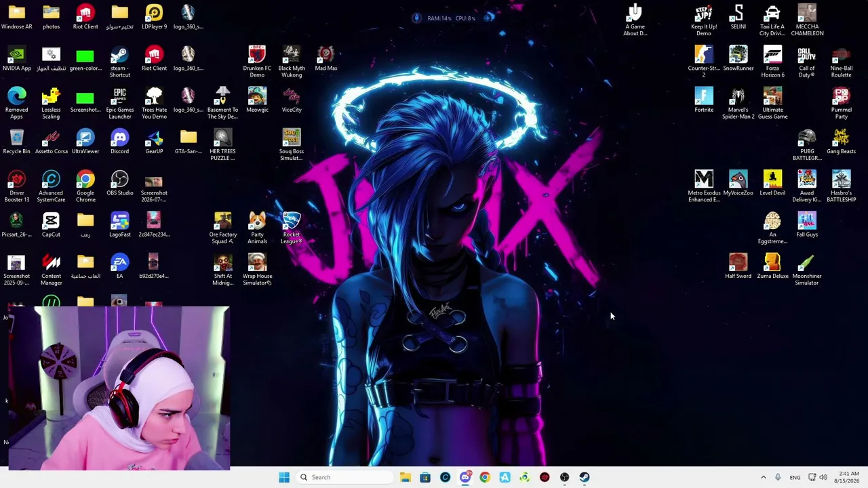Open the taskbar clock and date
The image size is (868, 488).
(848, 477)
